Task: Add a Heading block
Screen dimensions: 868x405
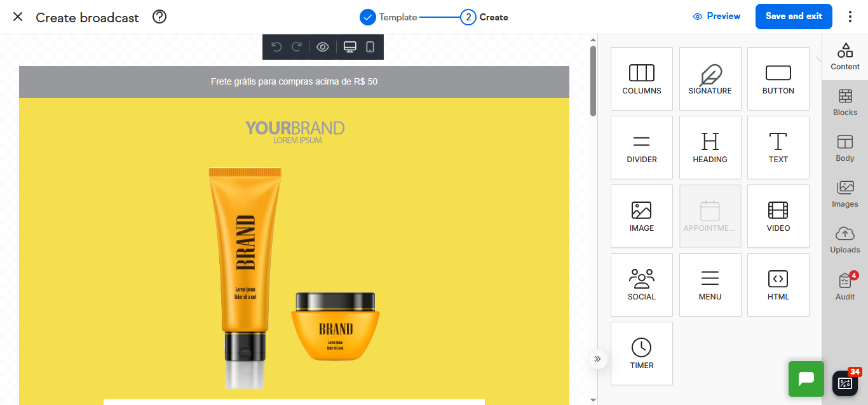Action: (x=710, y=147)
